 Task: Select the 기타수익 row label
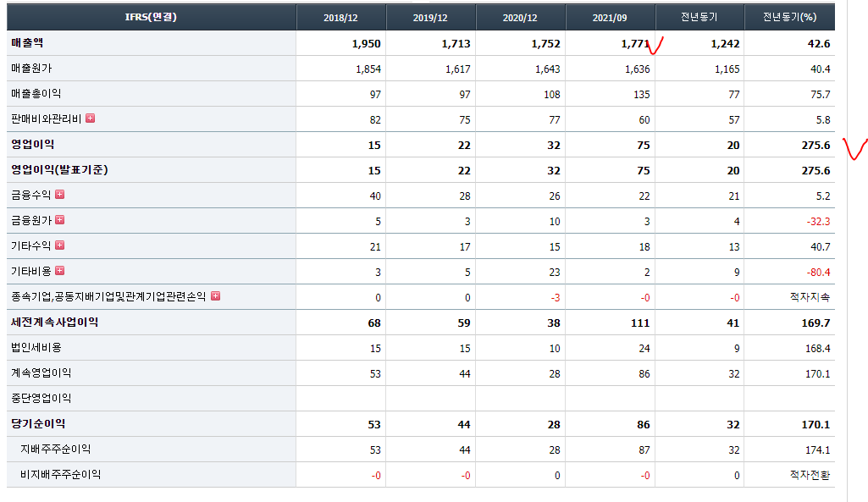click(31, 245)
